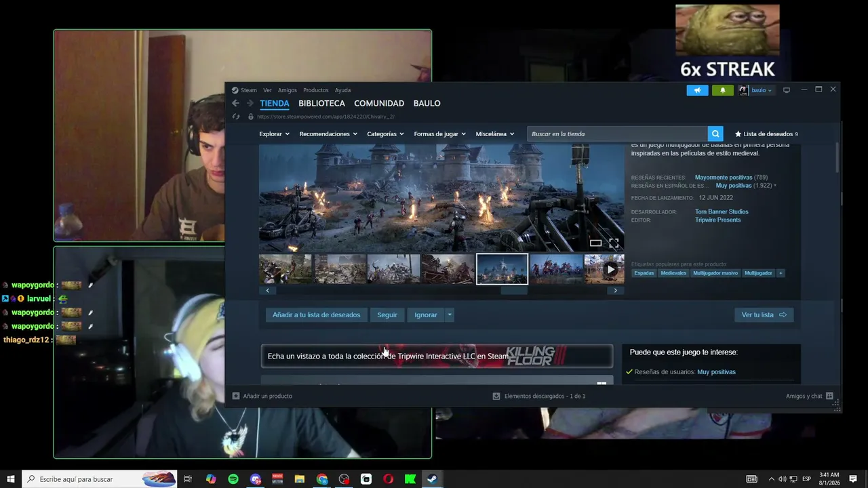Switch to Big Picture mode icon
Viewport: 868px width, 488px height.
click(x=787, y=90)
